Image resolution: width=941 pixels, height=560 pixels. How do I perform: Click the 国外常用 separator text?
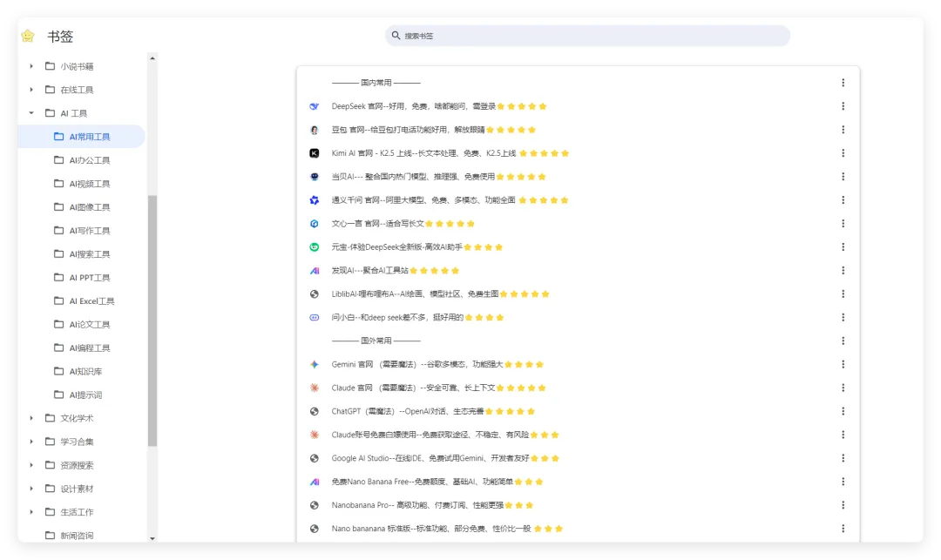point(376,341)
